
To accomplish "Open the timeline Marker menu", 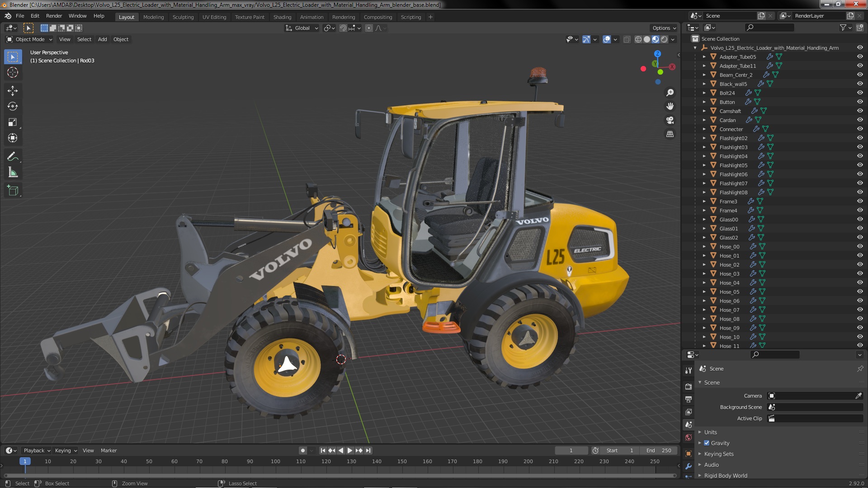I will 108,450.
